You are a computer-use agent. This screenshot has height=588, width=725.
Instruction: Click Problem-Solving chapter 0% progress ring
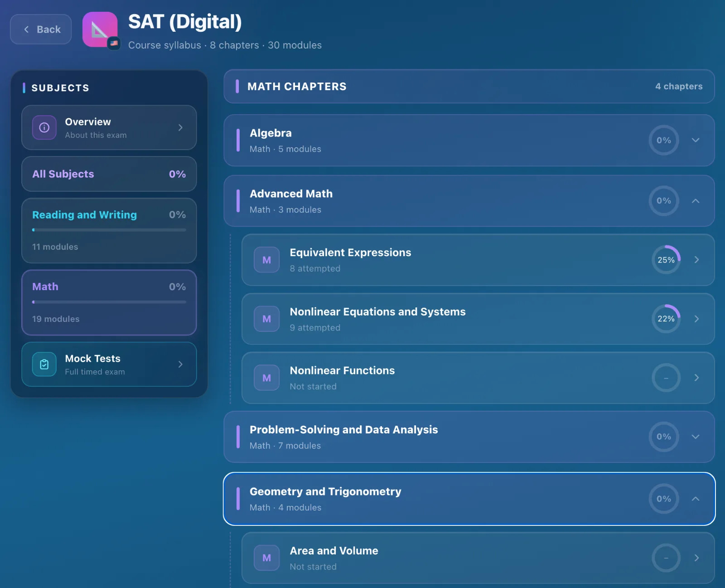click(x=664, y=437)
